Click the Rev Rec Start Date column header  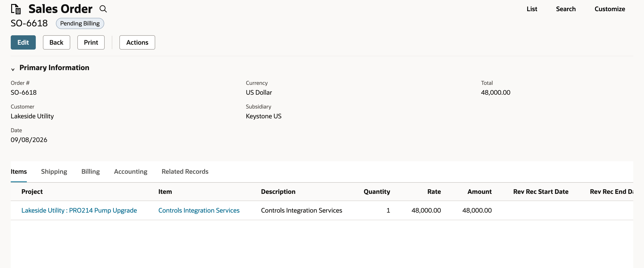(x=541, y=192)
